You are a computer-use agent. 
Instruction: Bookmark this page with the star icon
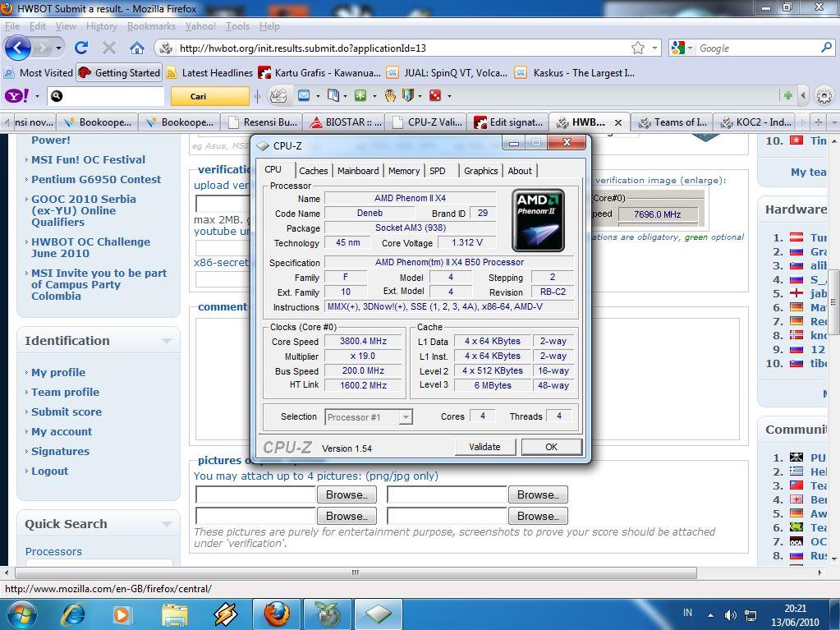click(x=637, y=48)
